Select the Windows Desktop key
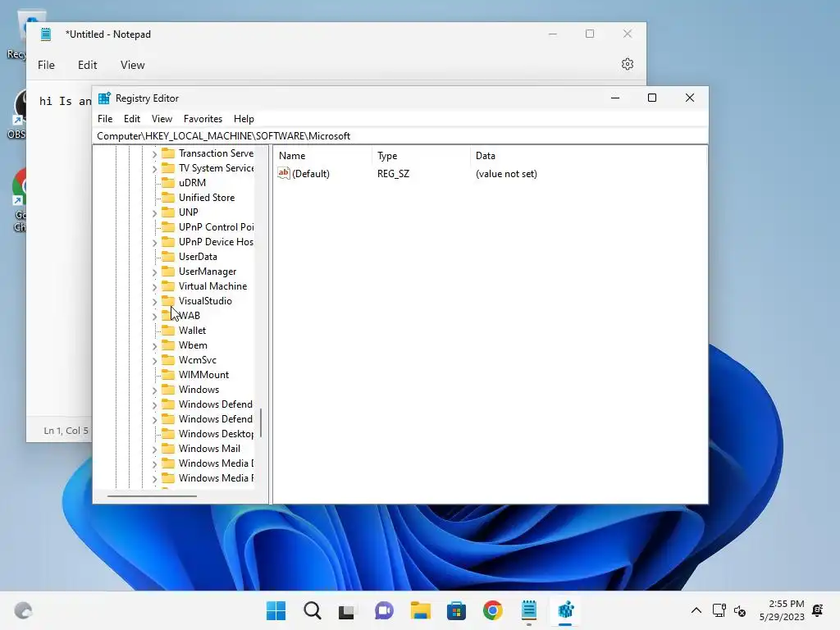840x630 pixels. pyautogui.click(x=216, y=434)
